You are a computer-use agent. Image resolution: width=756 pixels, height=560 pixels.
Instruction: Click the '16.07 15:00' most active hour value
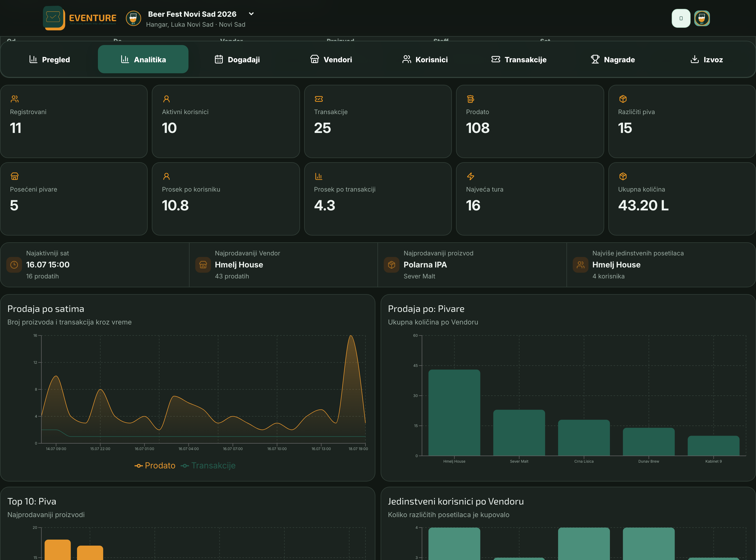point(48,265)
